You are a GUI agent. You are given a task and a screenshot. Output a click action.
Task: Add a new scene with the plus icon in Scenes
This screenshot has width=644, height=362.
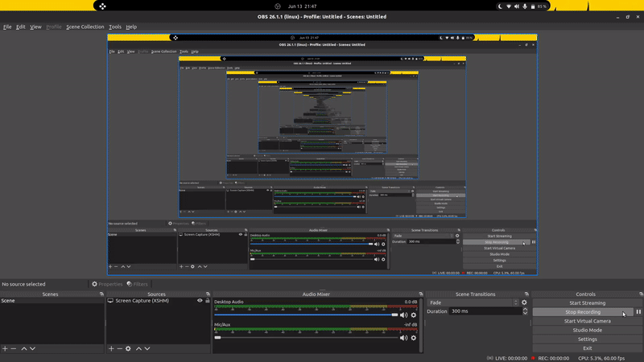click(x=5, y=348)
